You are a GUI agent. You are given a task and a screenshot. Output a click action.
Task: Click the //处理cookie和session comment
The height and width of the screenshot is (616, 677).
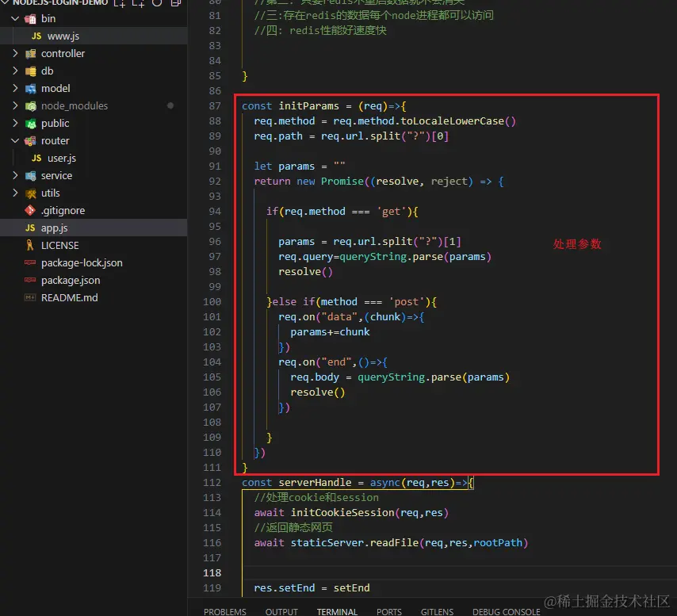click(316, 498)
